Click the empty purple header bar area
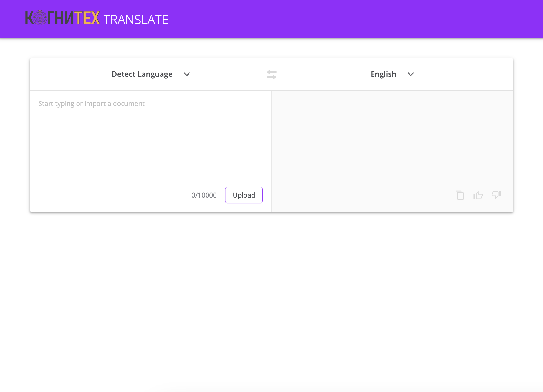The width and height of the screenshot is (543, 392). pyautogui.click(x=354, y=19)
